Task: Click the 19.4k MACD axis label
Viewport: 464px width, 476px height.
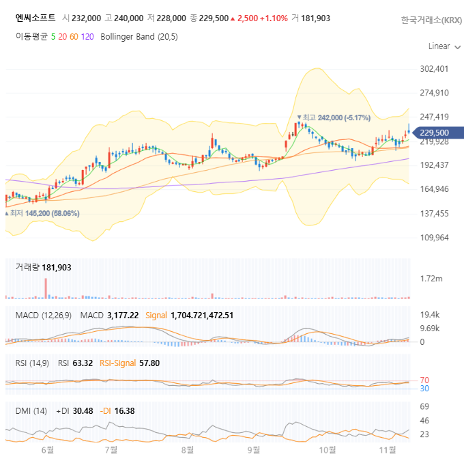Action: click(x=430, y=315)
